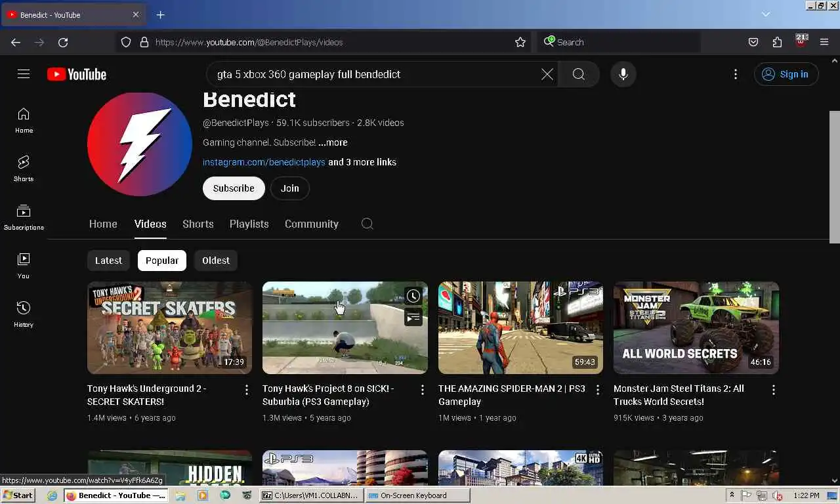Expand channel description with ...more
This screenshot has height=504, width=840.
pos(333,142)
